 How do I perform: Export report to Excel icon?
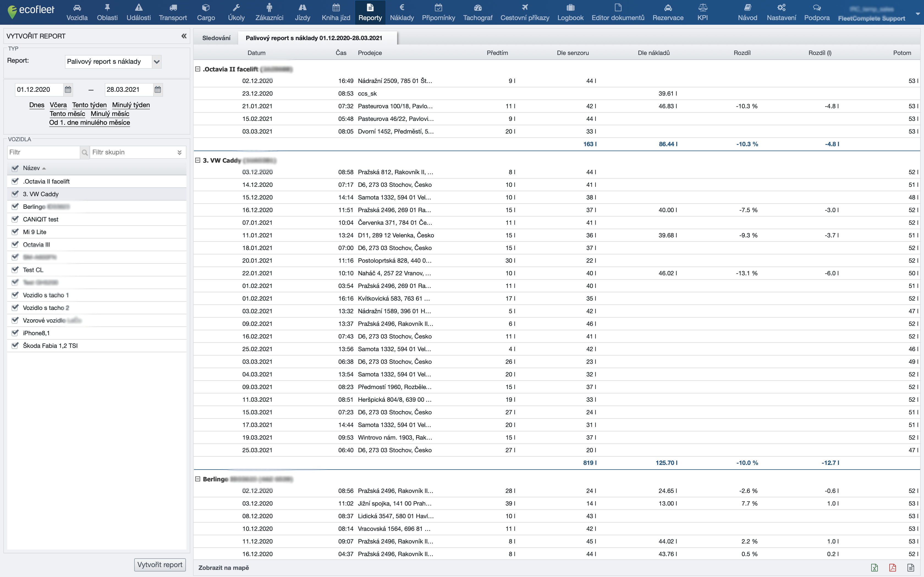(x=875, y=567)
